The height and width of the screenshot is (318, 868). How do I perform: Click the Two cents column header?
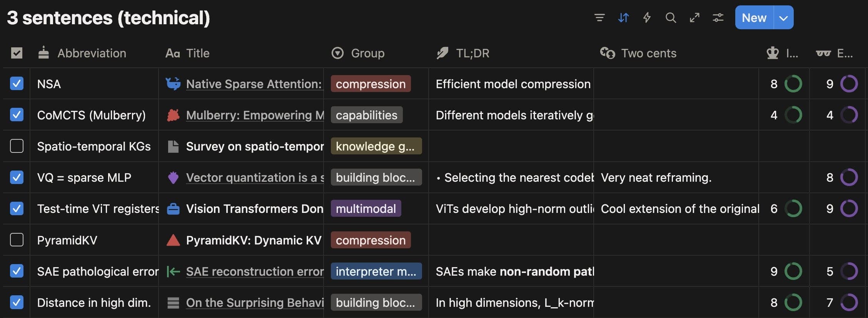pos(649,53)
